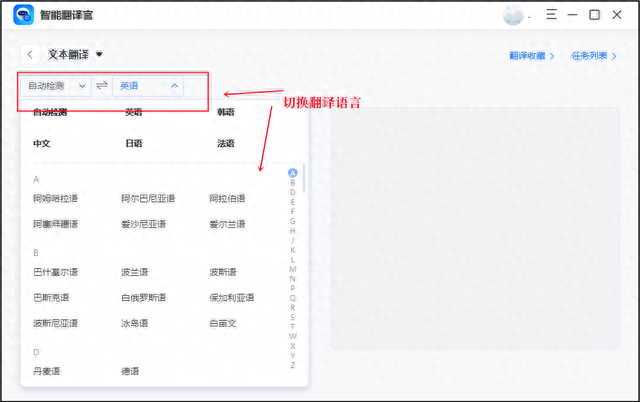Jump to letter J in alphabet index
The image size is (640, 402).
click(x=293, y=240)
